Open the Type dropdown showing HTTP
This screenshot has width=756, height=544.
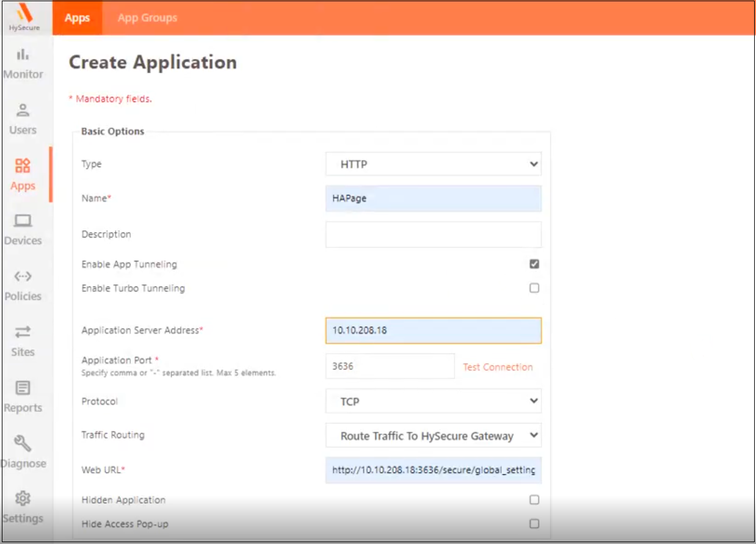433,164
